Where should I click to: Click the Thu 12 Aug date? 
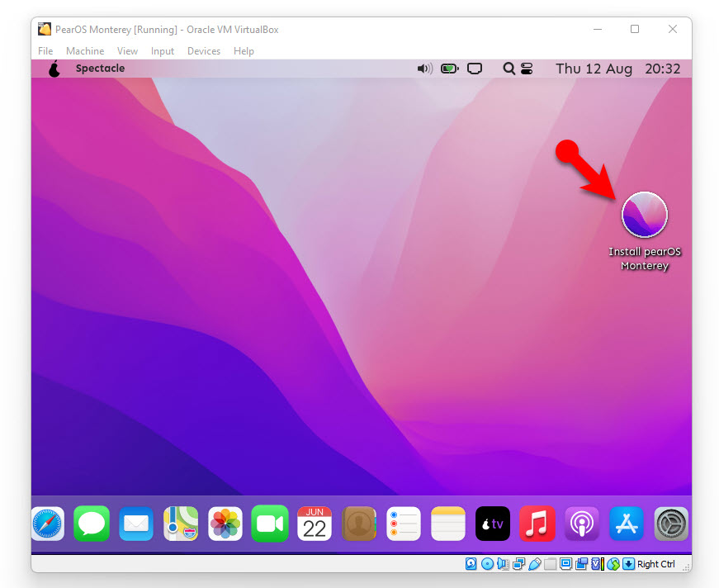pos(594,69)
